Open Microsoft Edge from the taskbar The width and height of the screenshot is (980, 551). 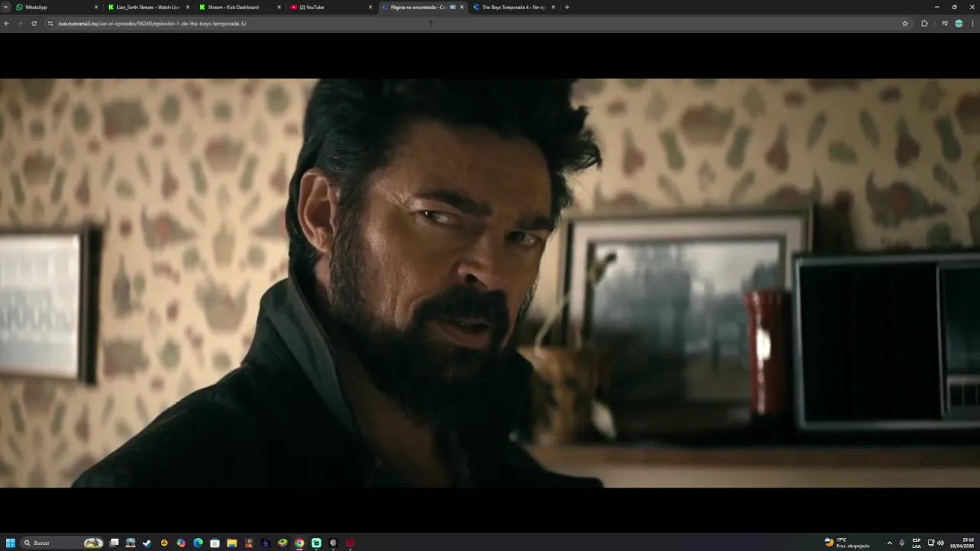coord(198,543)
